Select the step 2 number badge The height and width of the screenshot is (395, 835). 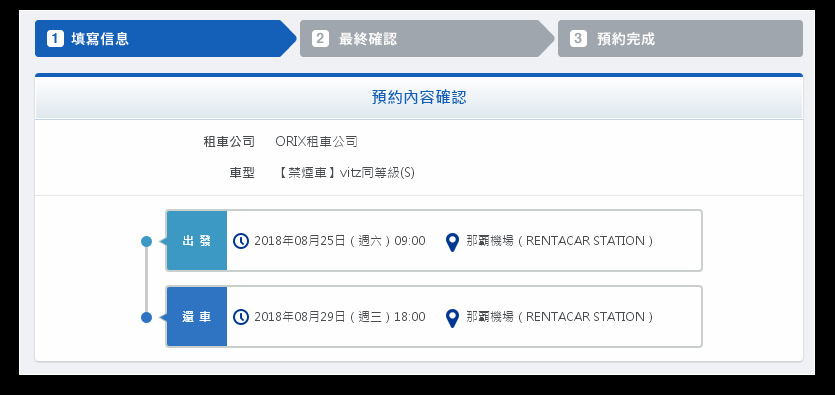point(320,39)
